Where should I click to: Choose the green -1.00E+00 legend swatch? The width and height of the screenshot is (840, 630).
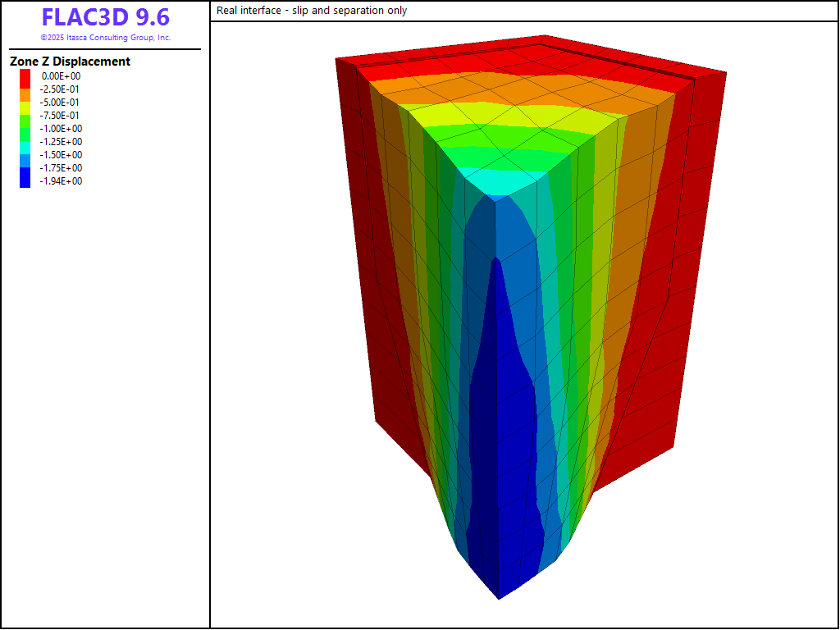click(25, 129)
